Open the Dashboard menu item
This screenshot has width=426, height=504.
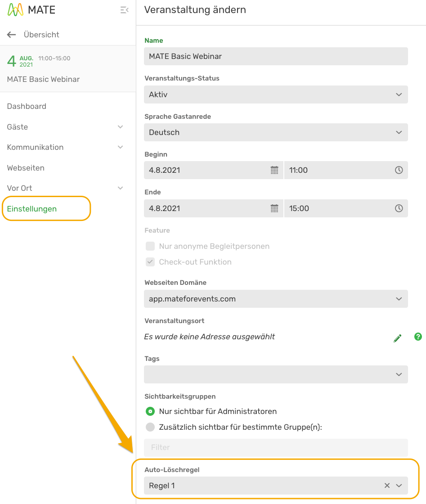27,106
